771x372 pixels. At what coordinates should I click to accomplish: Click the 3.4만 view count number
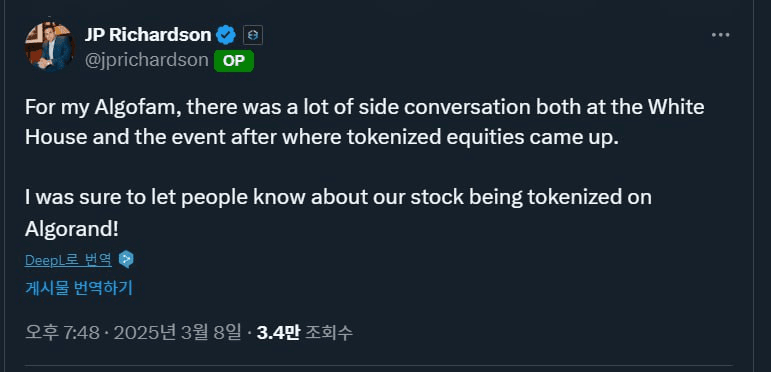(x=278, y=333)
